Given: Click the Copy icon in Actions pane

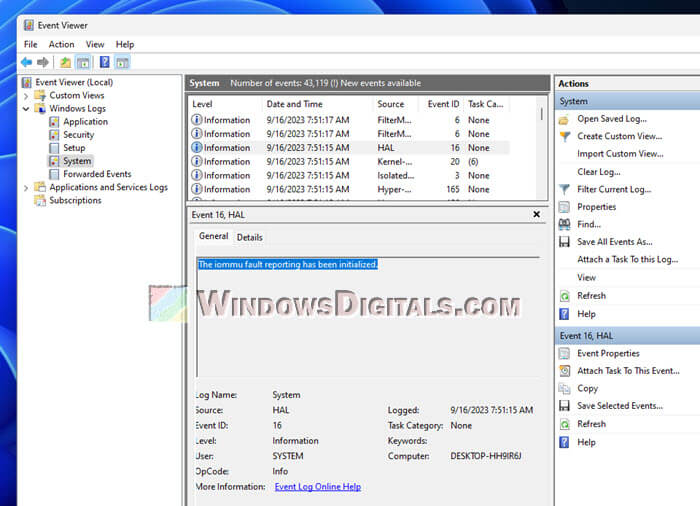Looking at the screenshot, I should [x=564, y=389].
